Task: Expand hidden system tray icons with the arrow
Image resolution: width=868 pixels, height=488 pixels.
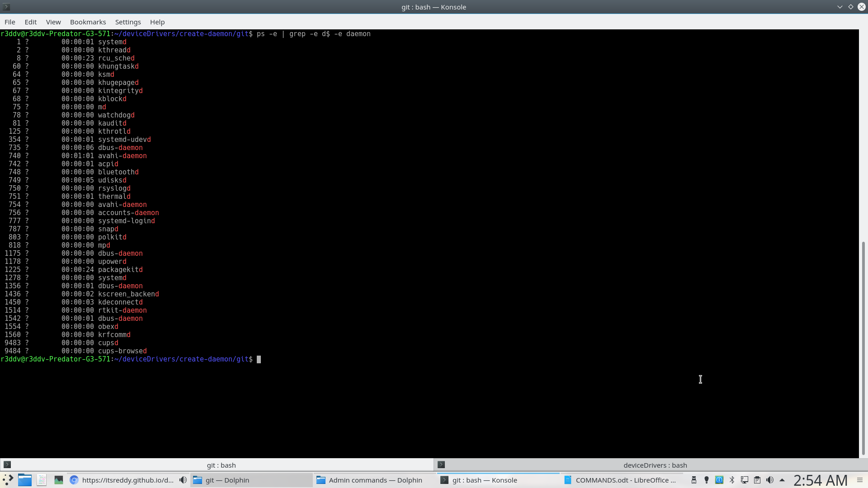Action: [782, 480]
